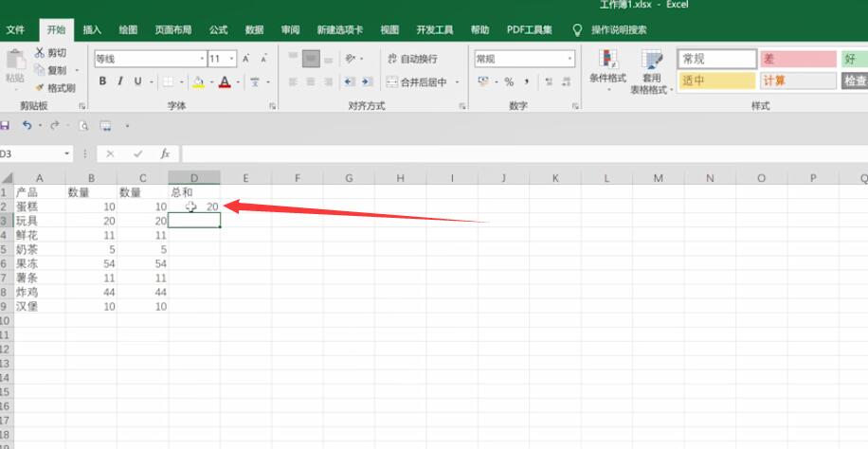Click the Paste (粘贴) clipboard icon
The width and height of the screenshot is (868, 449).
(x=15, y=60)
